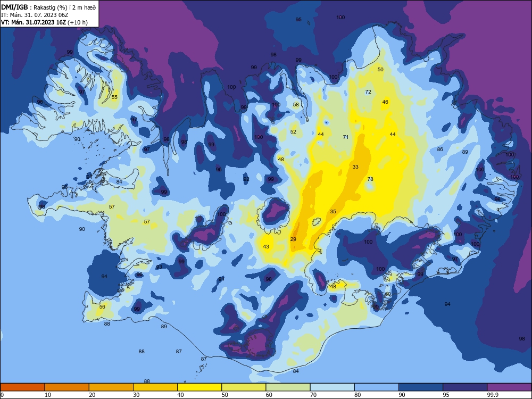Select the gold 30–40 legend swatch

click(x=155, y=387)
